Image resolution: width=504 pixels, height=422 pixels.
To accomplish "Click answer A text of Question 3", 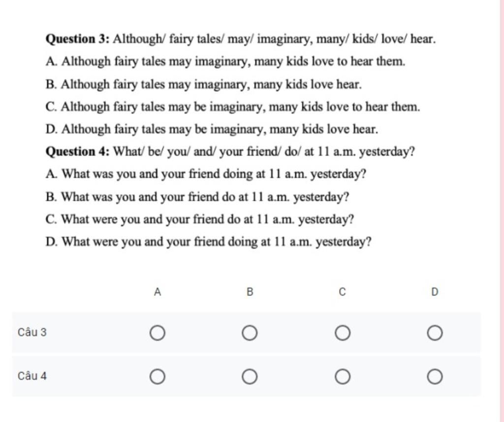I will [x=225, y=61].
